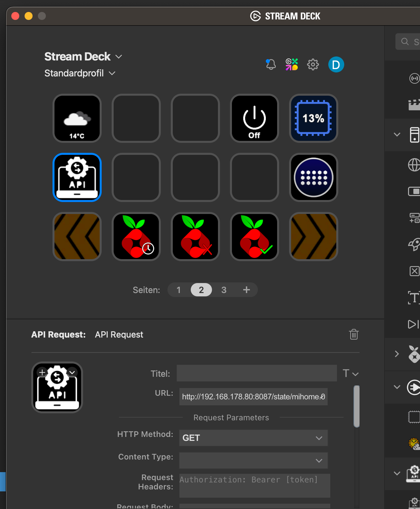Collapse the play-circle category in sidebar
Screen dimensions: 420x509
pos(397,387)
